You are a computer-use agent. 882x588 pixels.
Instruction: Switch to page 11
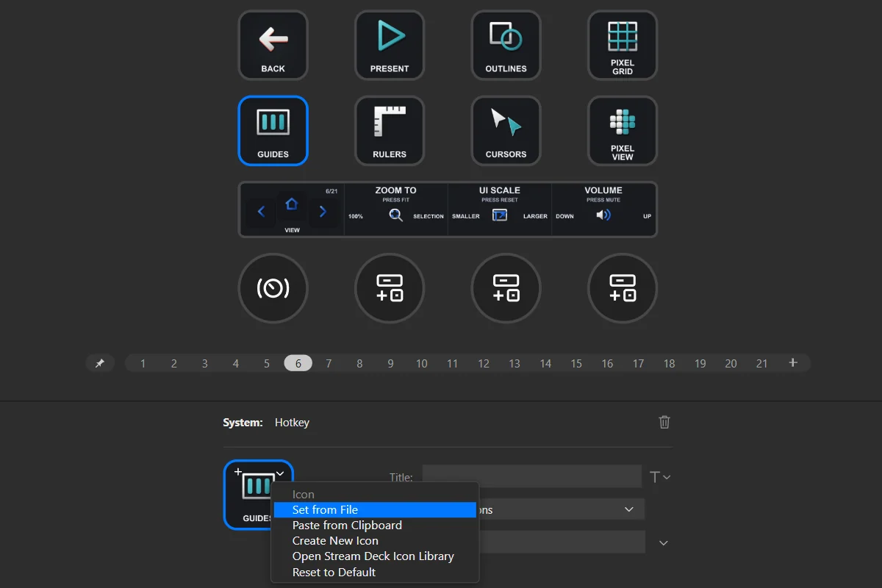coord(453,363)
